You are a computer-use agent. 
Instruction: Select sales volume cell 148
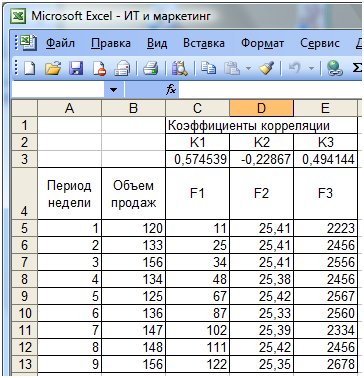[133, 346]
